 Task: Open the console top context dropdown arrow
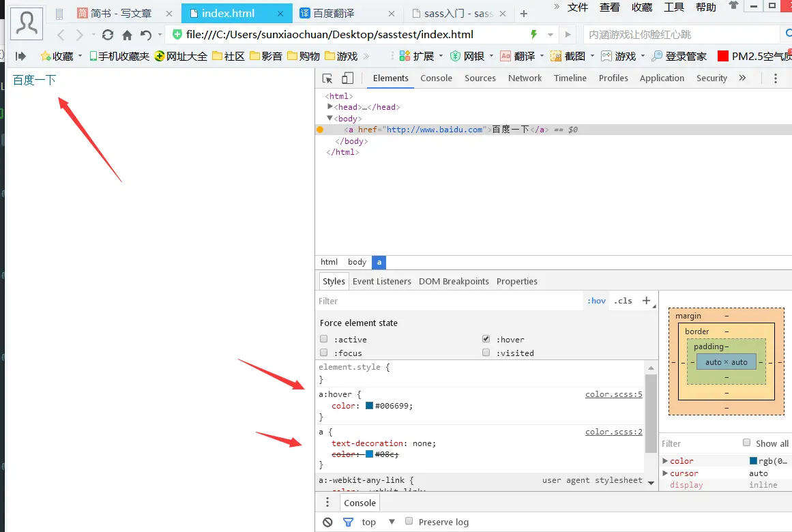coord(392,522)
